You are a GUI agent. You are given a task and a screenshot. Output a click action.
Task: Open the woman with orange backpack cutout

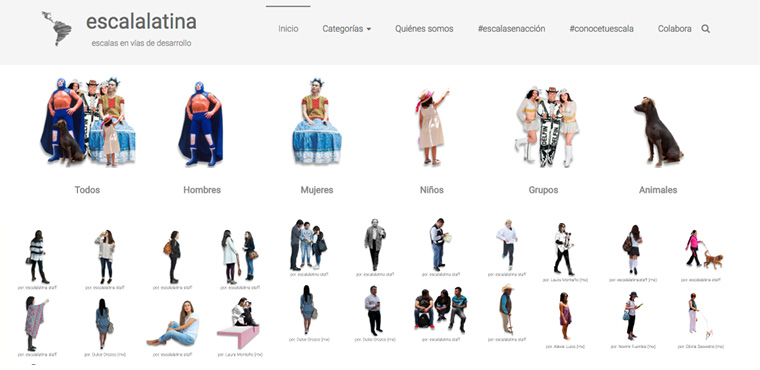click(173, 257)
